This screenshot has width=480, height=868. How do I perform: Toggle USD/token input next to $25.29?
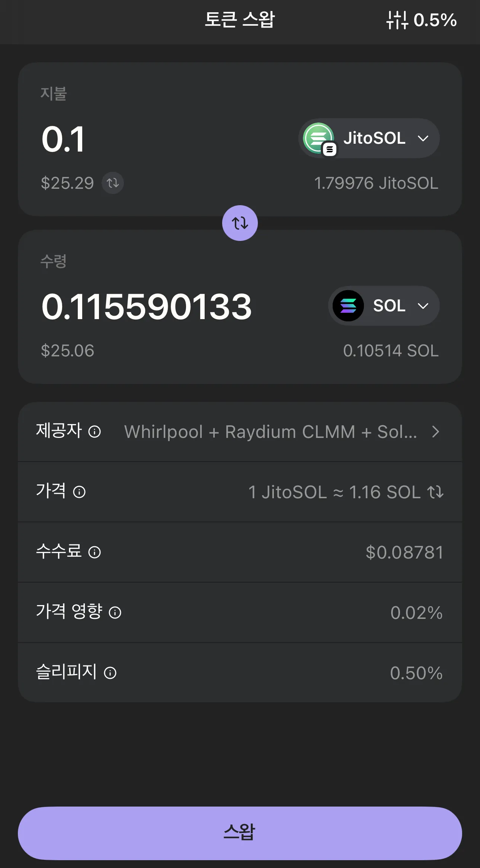(113, 183)
